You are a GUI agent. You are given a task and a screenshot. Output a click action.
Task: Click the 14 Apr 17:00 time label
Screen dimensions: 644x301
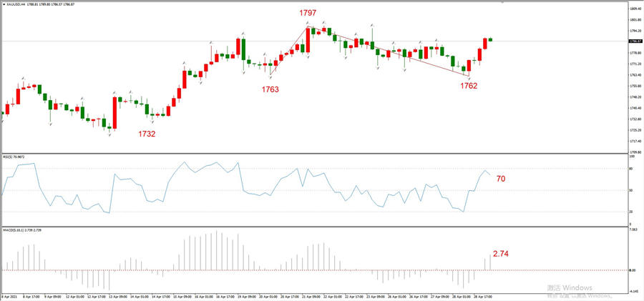click(x=160, y=297)
